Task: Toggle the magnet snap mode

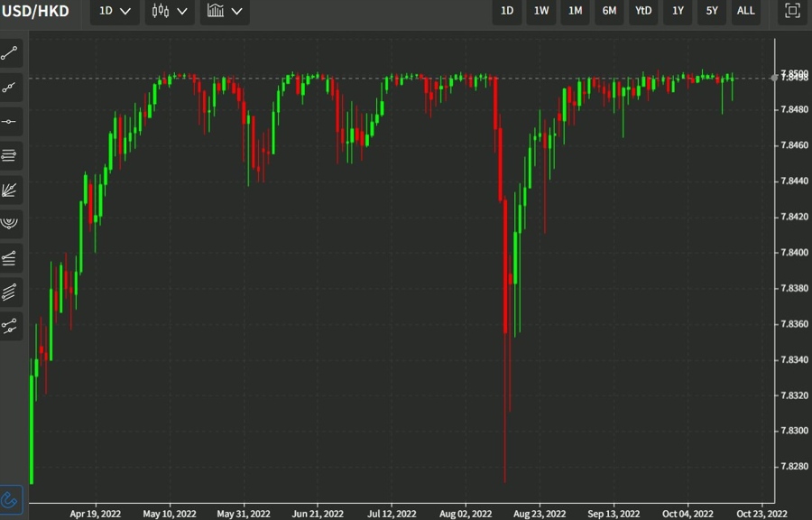Action: click(x=11, y=498)
